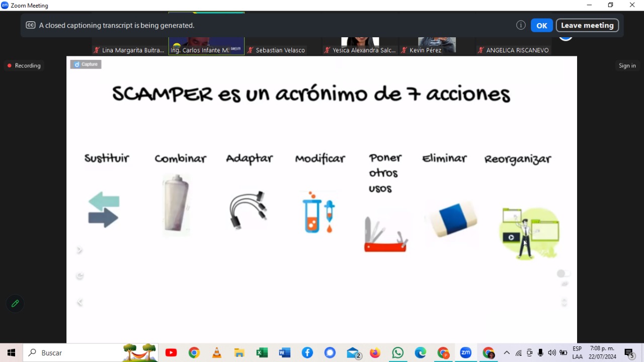644x362 pixels.
Task: Open YouTube from the taskbar
Action: pyautogui.click(x=171, y=353)
